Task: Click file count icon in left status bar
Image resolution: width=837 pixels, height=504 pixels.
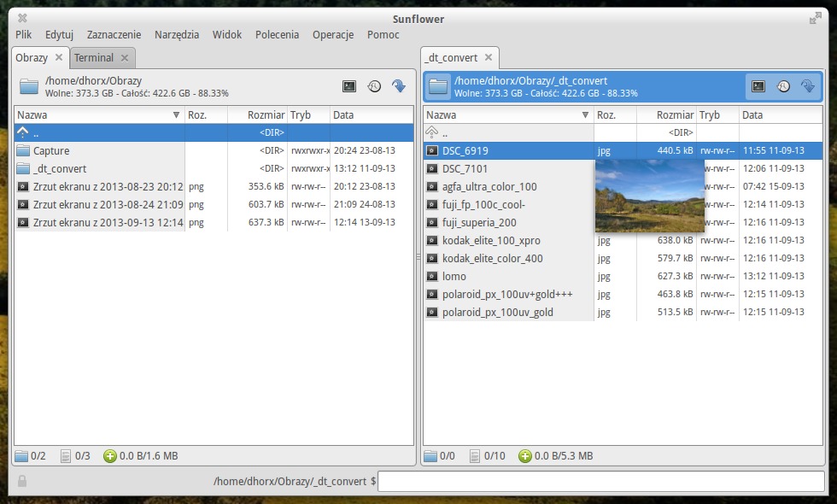Action: tap(66, 456)
